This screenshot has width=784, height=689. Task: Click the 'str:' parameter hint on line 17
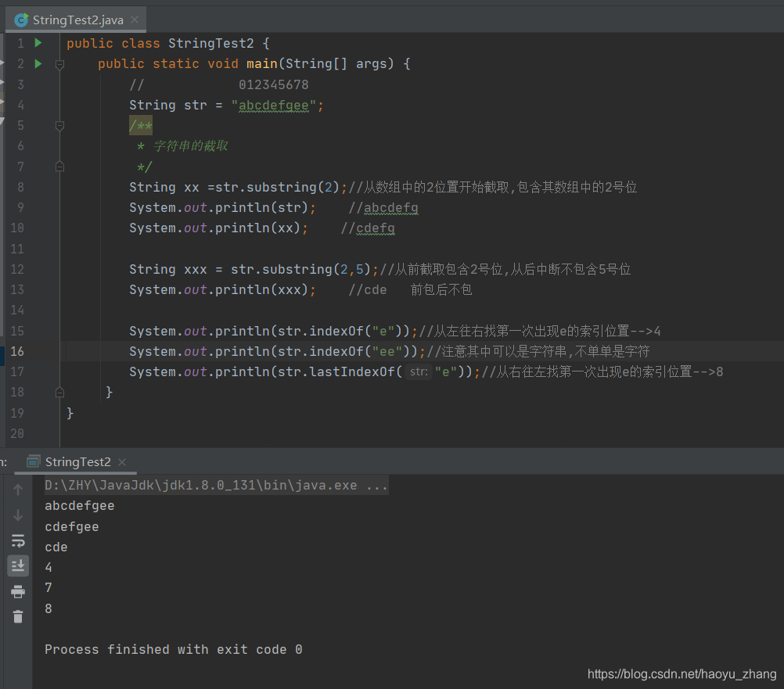(x=419, y=371)
